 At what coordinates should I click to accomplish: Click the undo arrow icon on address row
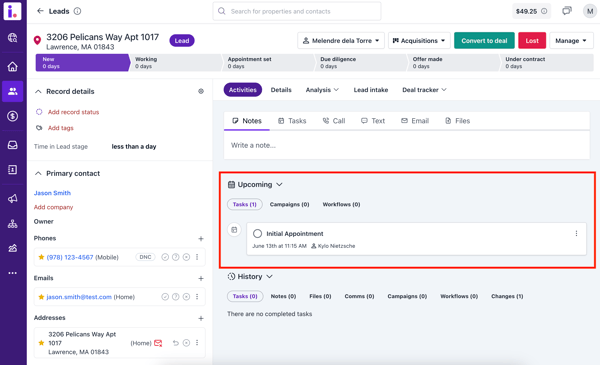point(176,343)
